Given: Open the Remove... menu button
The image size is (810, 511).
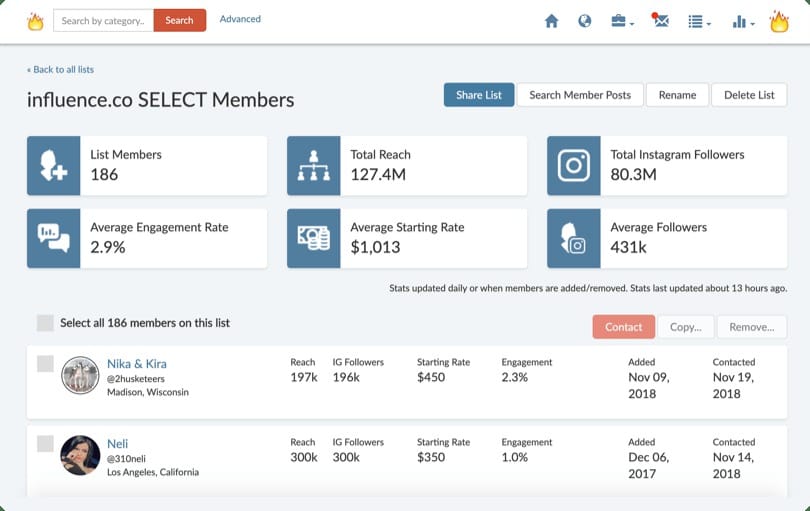Looking at the screenshot, I should pyautogui.click(x=751, y=327).
